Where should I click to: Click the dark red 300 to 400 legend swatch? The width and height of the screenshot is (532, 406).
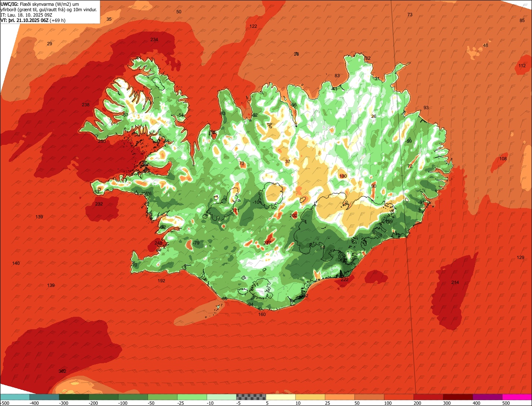tap(458, 397)
